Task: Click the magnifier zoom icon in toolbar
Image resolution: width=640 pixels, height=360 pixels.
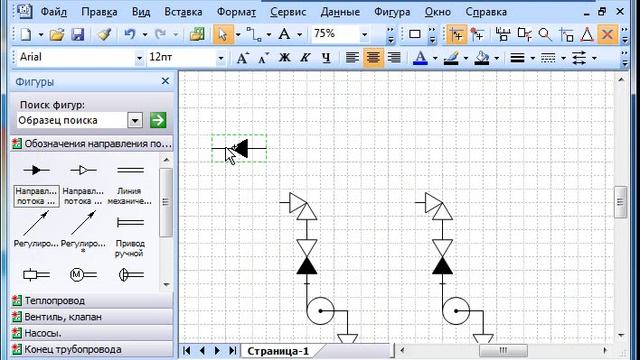Action: click(545, 34)
